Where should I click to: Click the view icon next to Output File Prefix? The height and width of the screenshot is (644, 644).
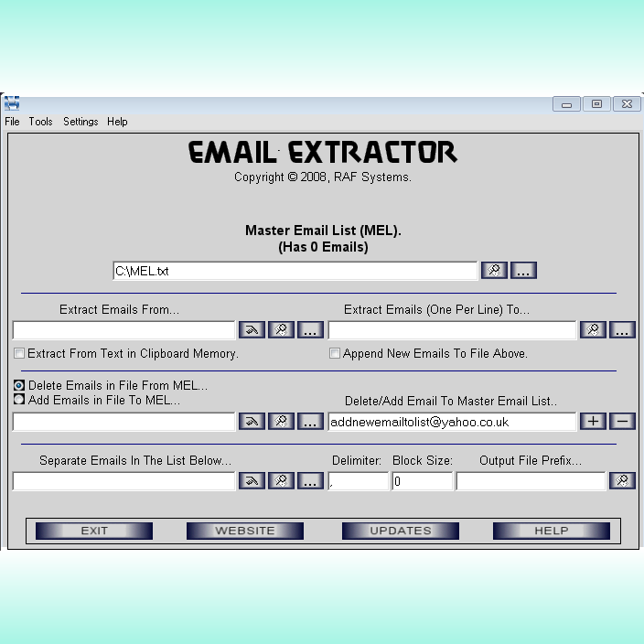coord(622,481)
